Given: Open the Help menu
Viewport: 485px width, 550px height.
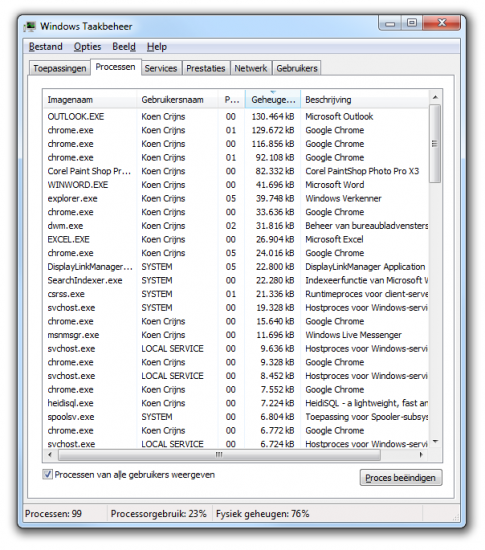Looking at the screenshot, I should (157, 47).
